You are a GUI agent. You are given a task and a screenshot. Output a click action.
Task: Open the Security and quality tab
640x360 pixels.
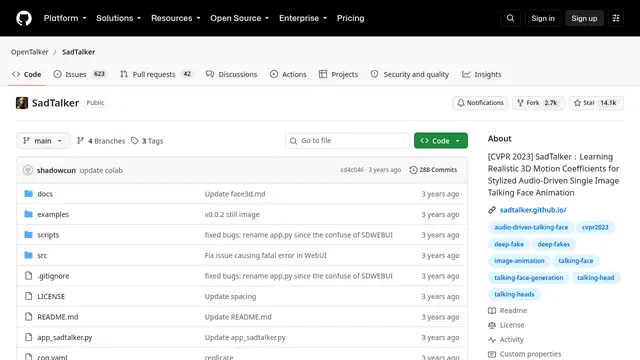tap(410, 74)
